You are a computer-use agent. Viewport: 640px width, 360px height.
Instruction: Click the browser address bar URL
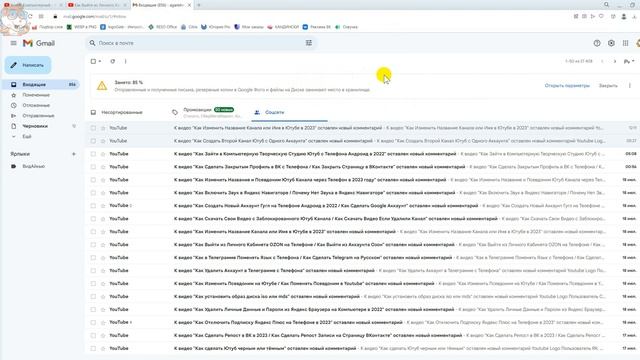[95, 16]
